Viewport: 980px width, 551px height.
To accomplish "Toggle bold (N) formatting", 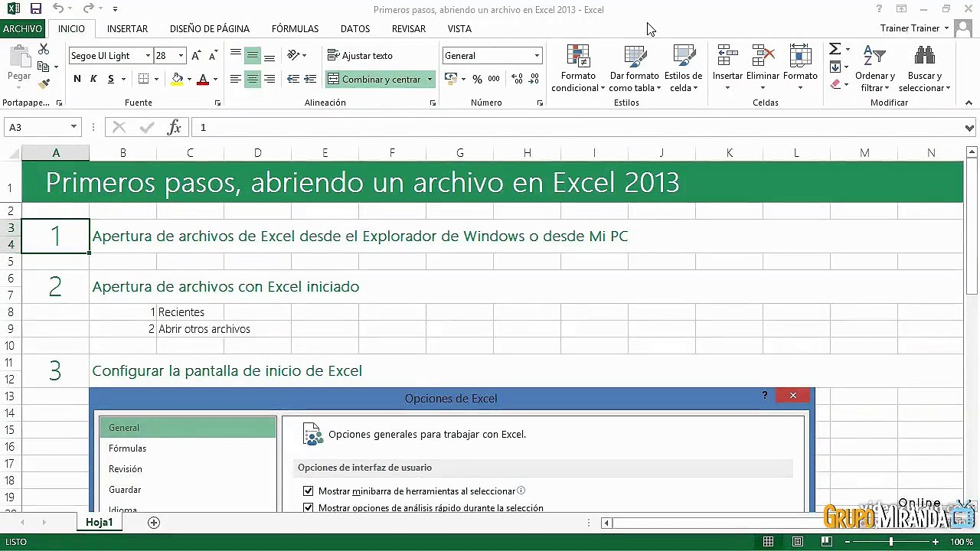I will [x=77, y=79].
